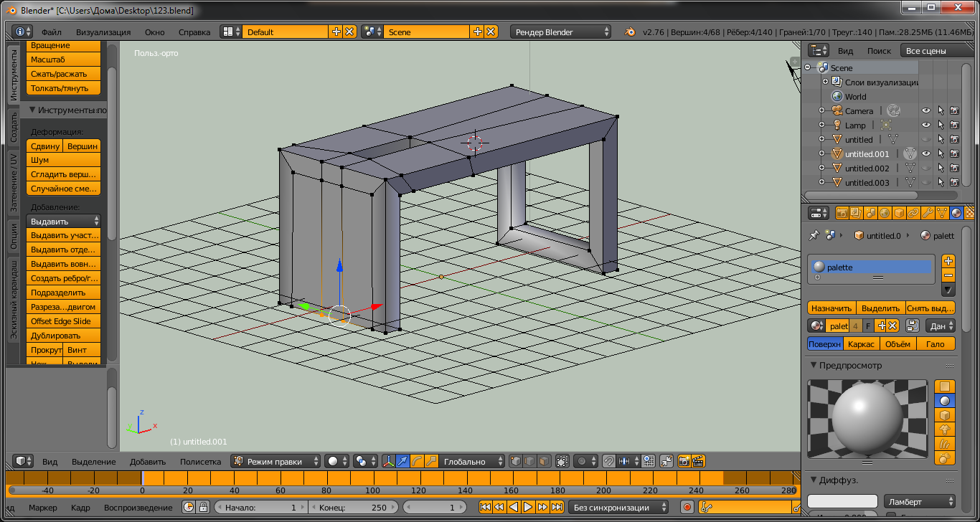Click the 3D manipulator toggle icon

point(388,461)
